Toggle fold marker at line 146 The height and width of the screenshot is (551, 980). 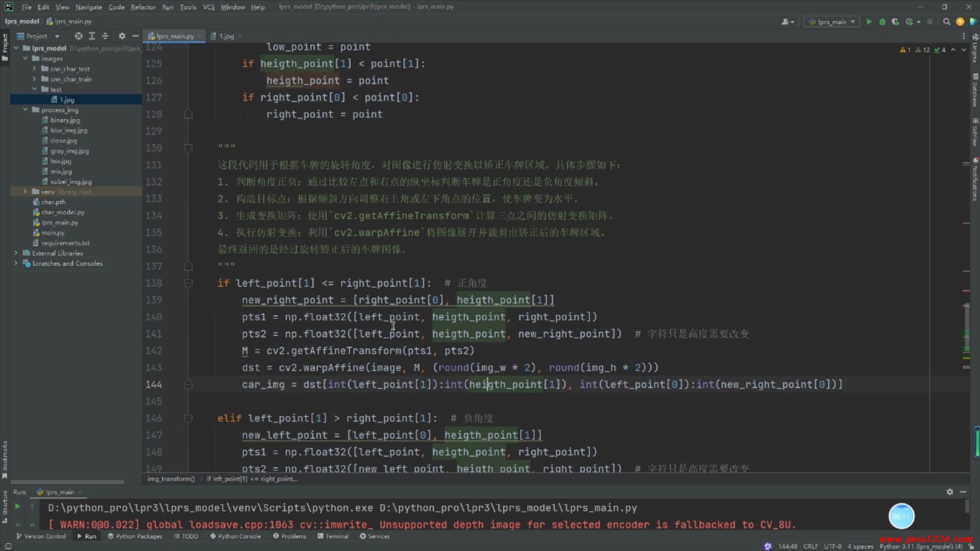(x=188, y=418)
